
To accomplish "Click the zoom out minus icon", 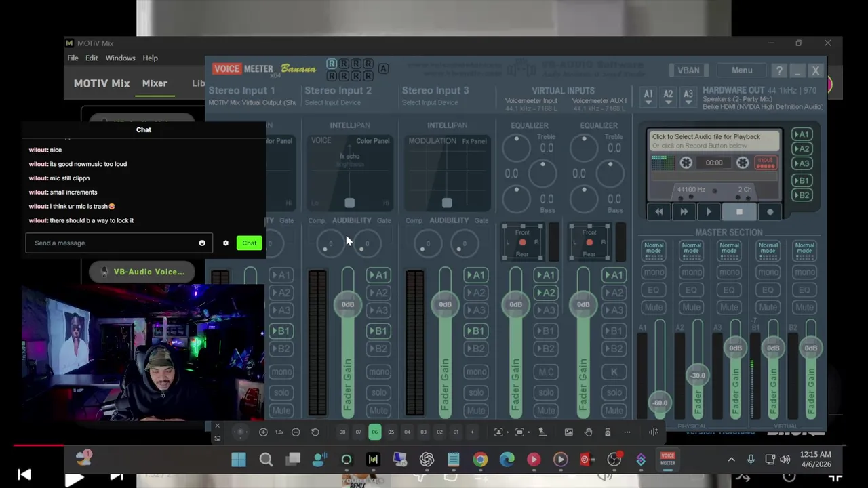I will [296, 432].
